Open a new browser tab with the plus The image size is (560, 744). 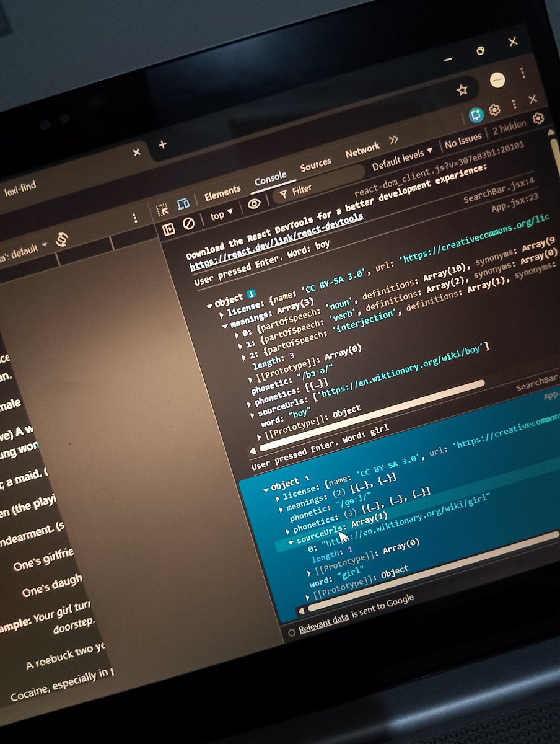[162, 144]
